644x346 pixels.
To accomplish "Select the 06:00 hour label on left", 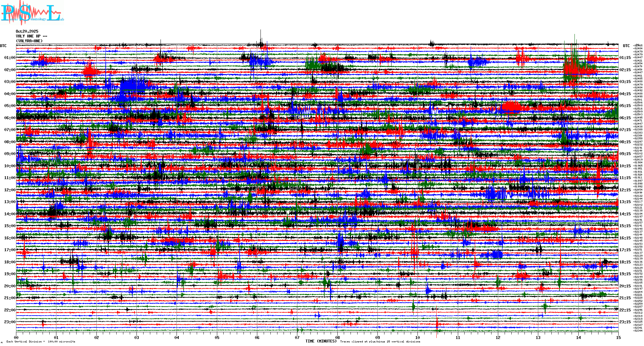I will [10, 118].
